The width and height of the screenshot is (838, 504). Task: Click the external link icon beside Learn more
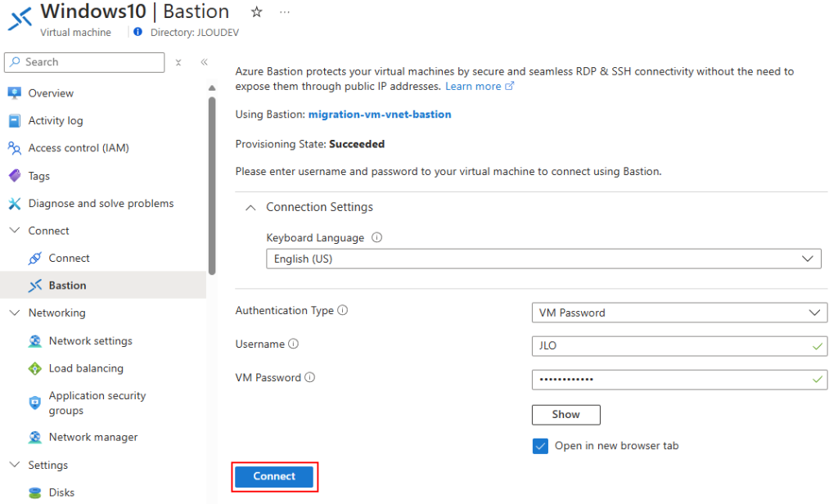pyautogui.click(x=509, y=86)
